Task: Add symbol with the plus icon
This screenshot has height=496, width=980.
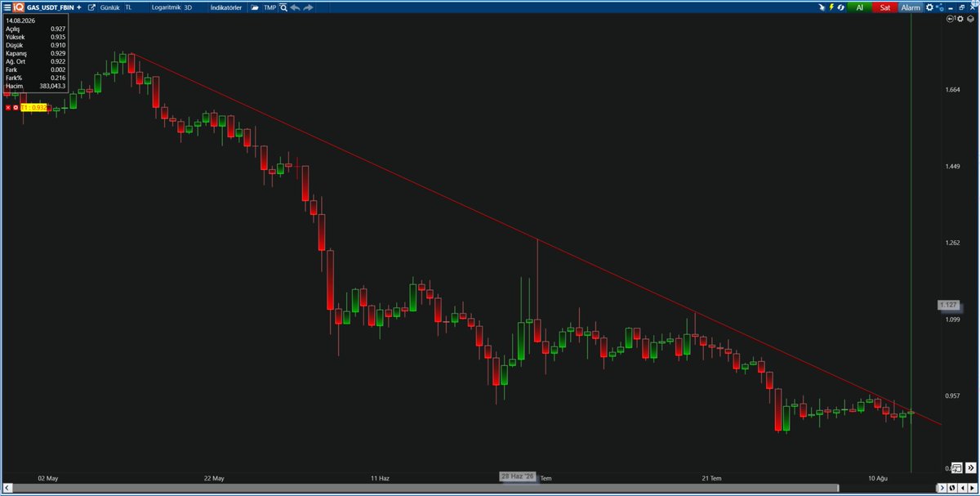Action: coord(78,7)
